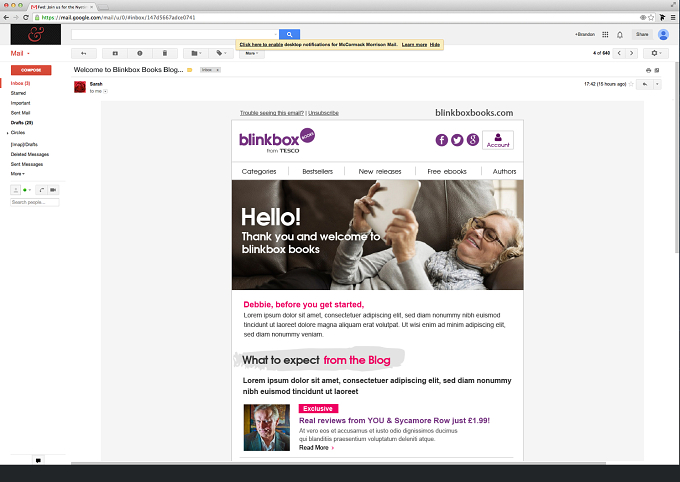Click the chat profile picture button
The image size is (680, 482).
(x=16, y=190)
